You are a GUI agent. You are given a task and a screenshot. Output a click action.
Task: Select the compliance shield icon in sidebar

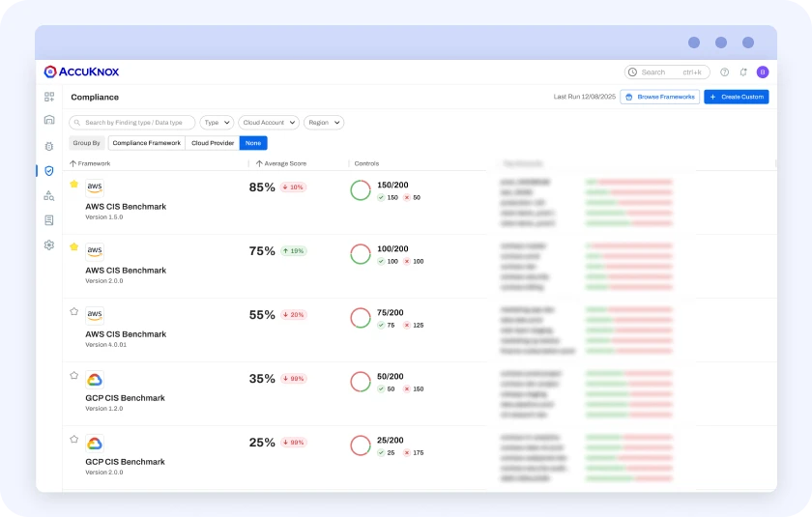coord(49,171)
